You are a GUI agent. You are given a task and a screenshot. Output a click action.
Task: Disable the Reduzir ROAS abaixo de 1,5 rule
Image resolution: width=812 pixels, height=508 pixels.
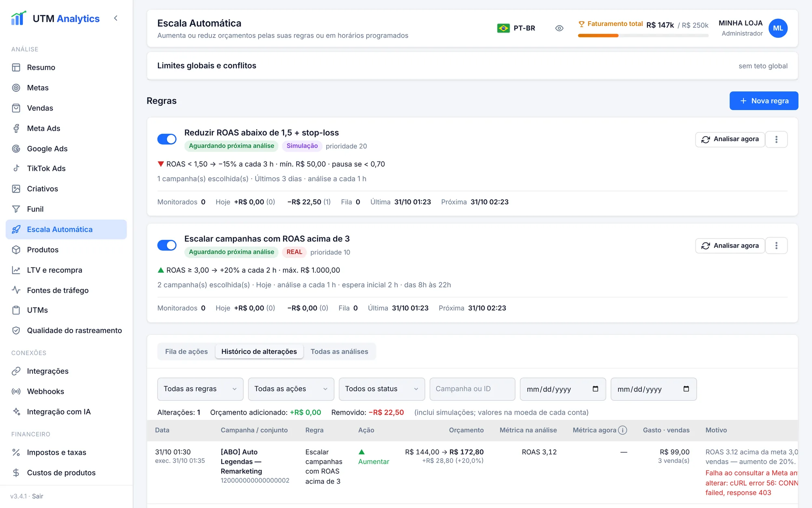167,139
